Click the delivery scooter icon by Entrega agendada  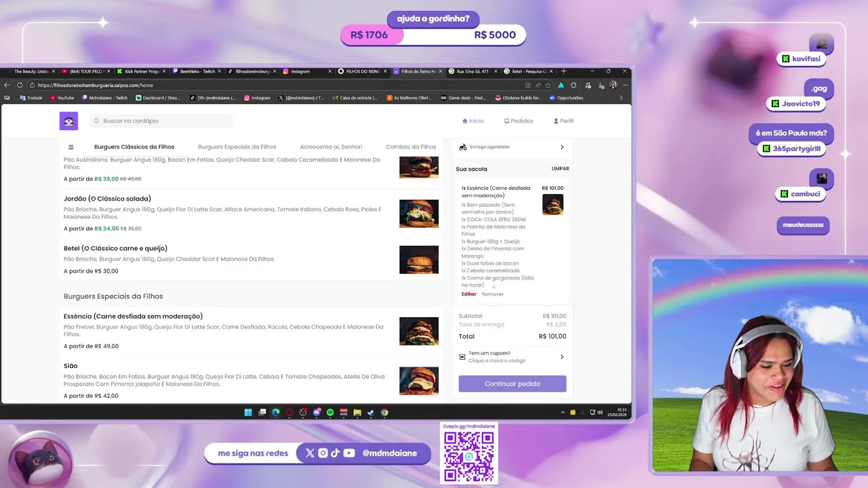462,147
